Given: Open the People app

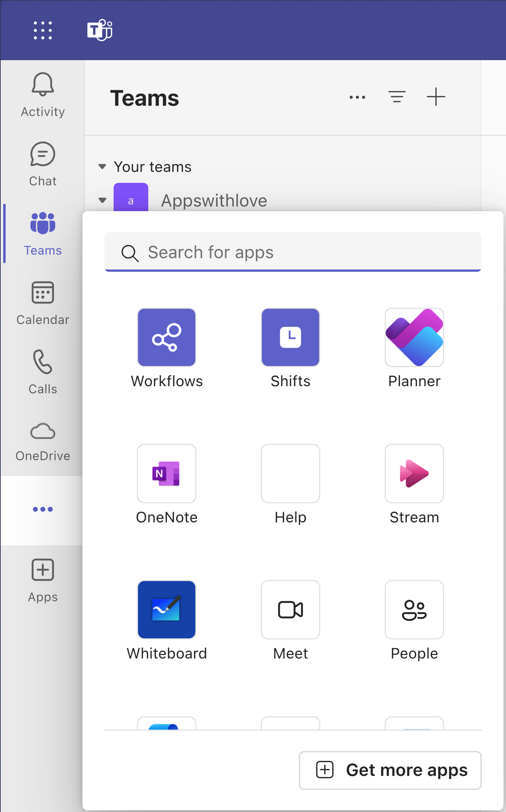Looking at the screenshot, I should click(414, 610).
